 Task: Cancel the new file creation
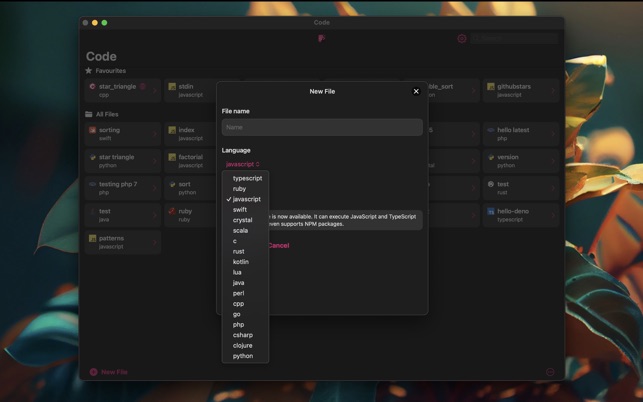click(278, 245)
